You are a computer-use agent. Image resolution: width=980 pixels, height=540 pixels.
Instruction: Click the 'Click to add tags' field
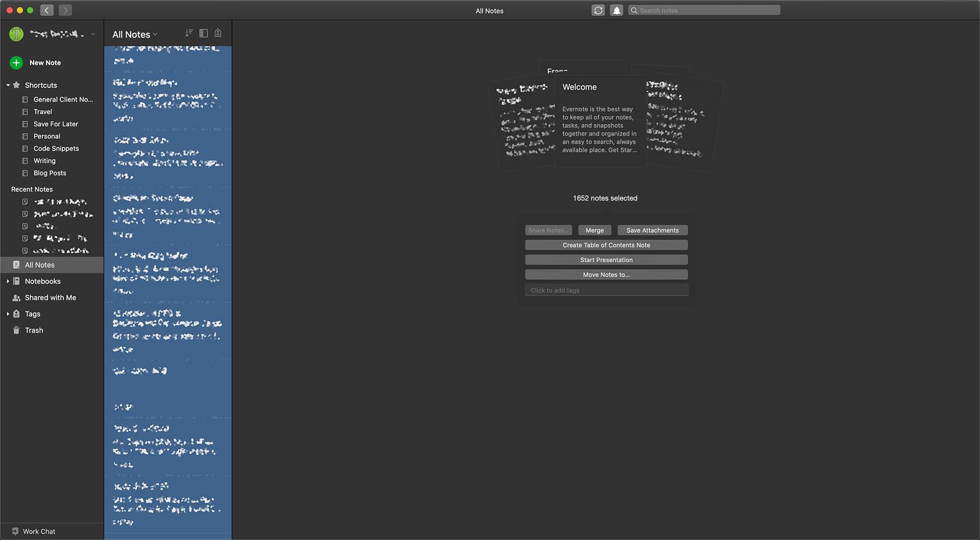coord(606,290)
